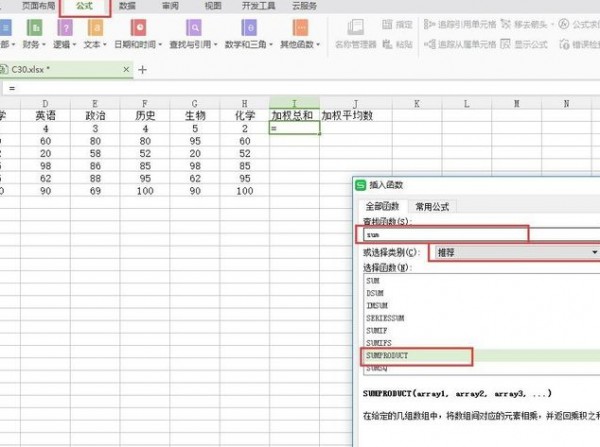Viewport: 600px width, 447px height.
Task: Click the 政治 header cell
Action: [95, 116]
